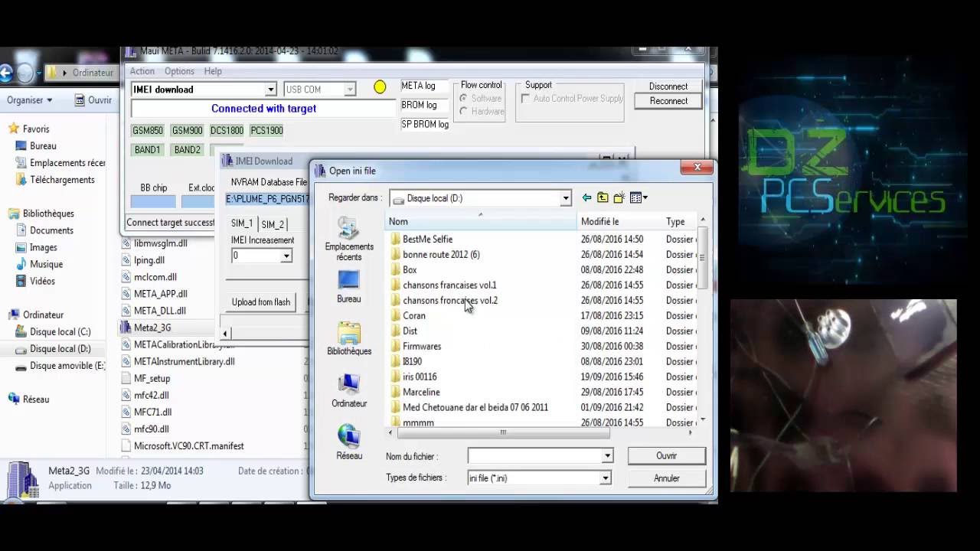Switch to the SIM_1 tab
The image size is (980, 551).
pyautogui.click(x=242, y=223)
